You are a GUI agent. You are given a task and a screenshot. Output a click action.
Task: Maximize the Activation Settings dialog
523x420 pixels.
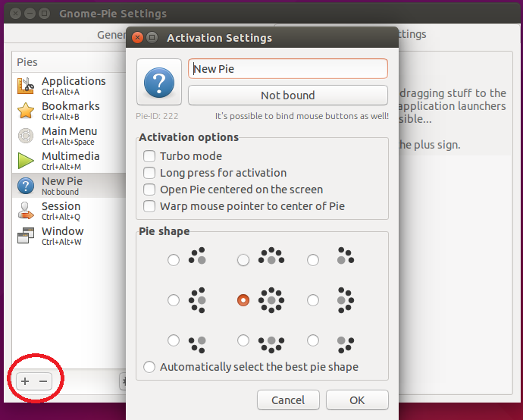coord(152,37)
